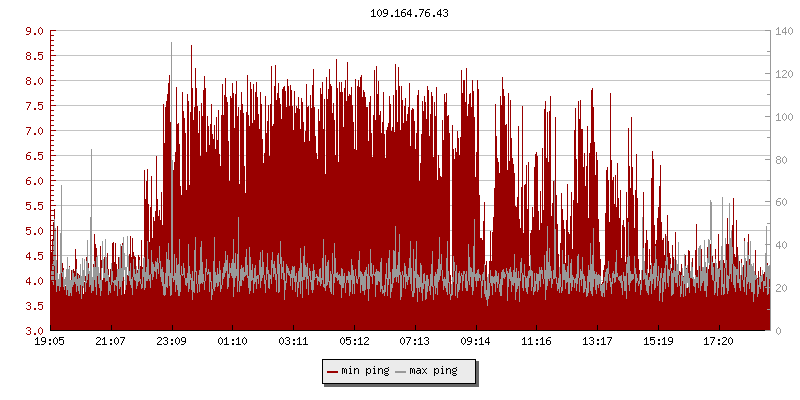Image resolution: width=800 pixels, height=400 pixels.
Task: Click the 19:05 time axis label
Action: click(x=50, y=341)
